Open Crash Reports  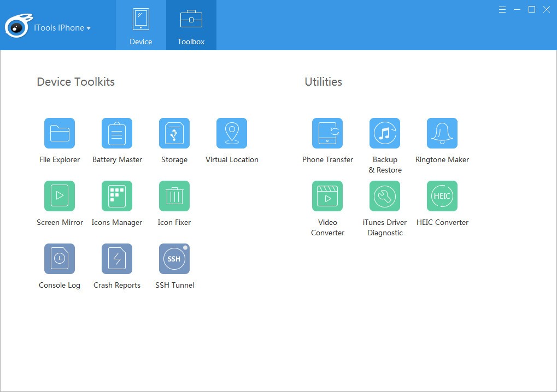tap(116, 258)
